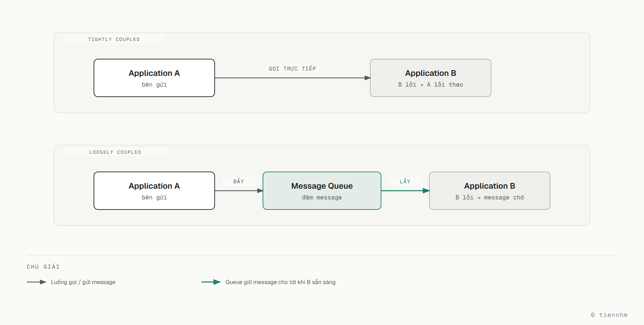Click the Application A box in the Tightly Coupled diagram
The height and width of the screenshot is (325, 644).
tap(154, 78)
